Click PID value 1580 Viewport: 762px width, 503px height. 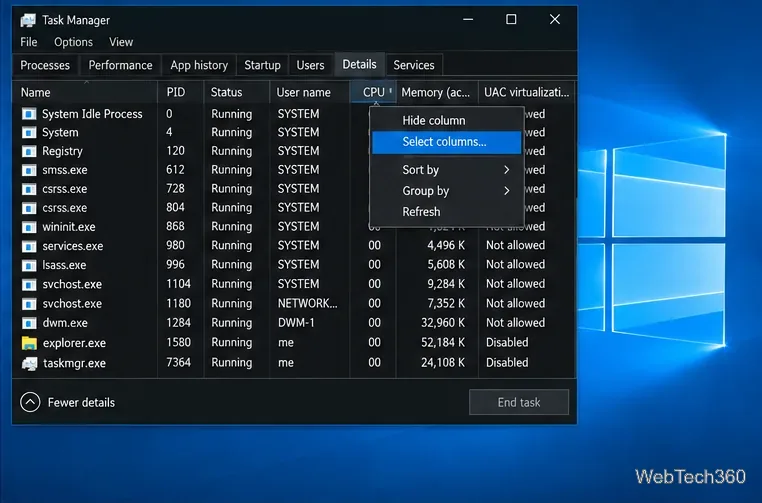178,343
